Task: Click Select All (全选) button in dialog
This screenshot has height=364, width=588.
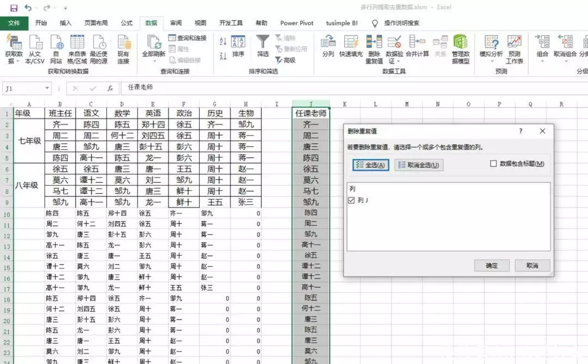Action: (371, 165)
